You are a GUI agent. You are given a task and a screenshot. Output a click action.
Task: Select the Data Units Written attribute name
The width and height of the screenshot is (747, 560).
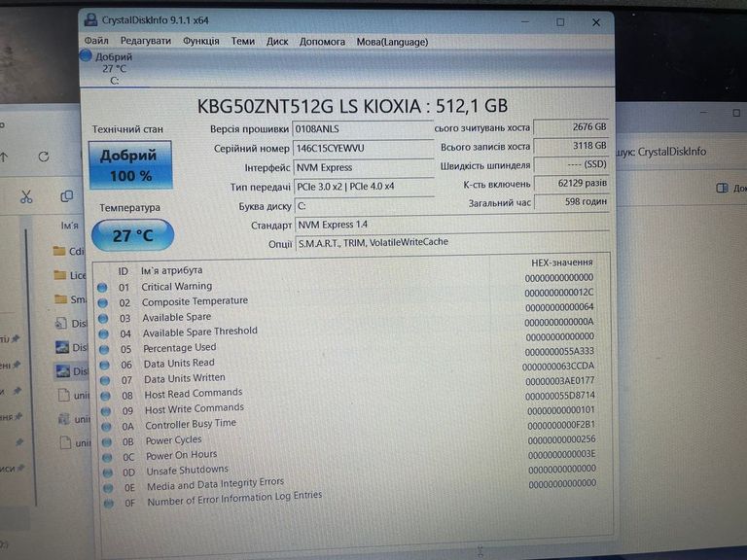point(185,378)
